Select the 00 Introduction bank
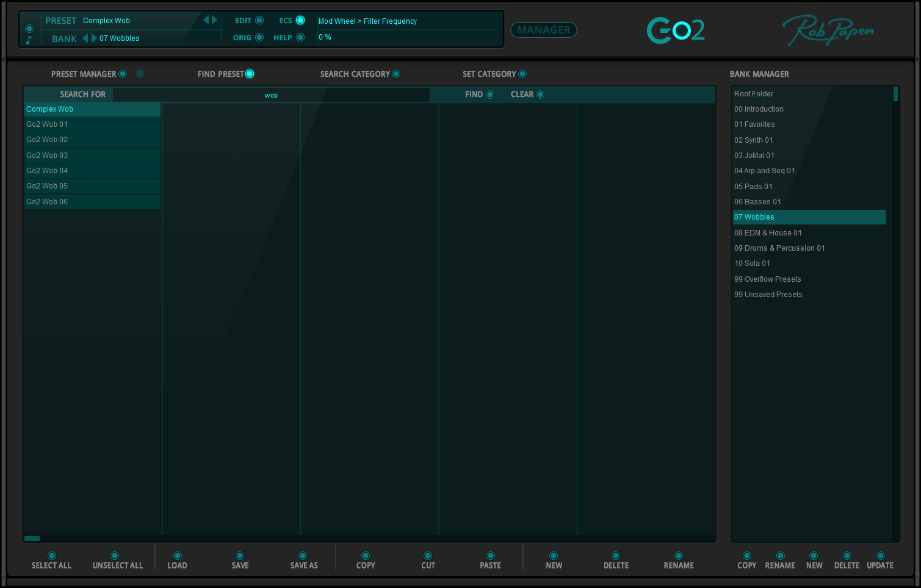Screen dimensions: 921x588 [809, 109]
